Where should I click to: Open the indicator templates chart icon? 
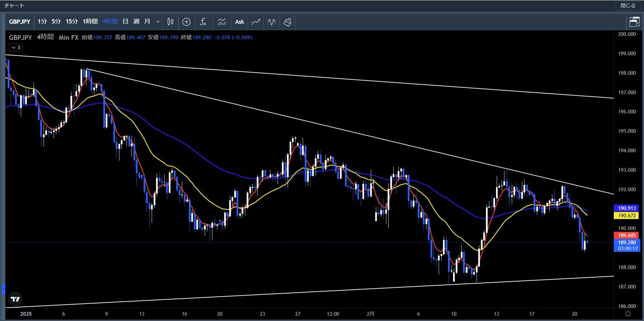click(x=222, y=22)
